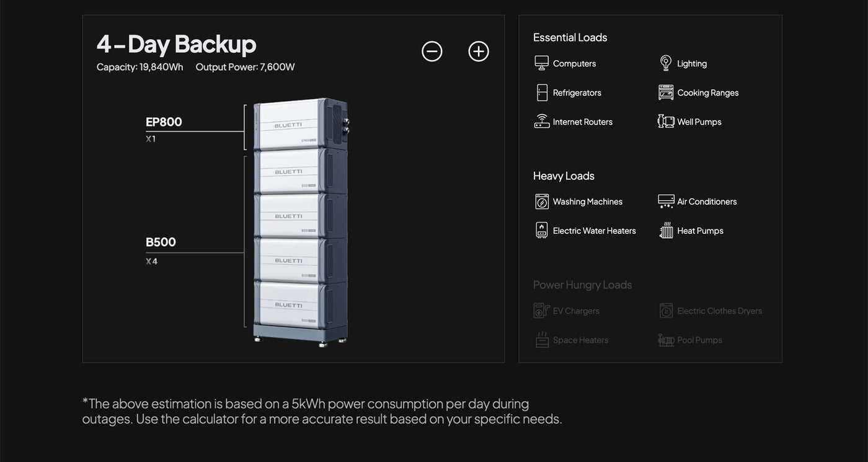Select the Washing Machines icon
The height and width of the screenshot is (462, 868).
[x=542, y=202]
